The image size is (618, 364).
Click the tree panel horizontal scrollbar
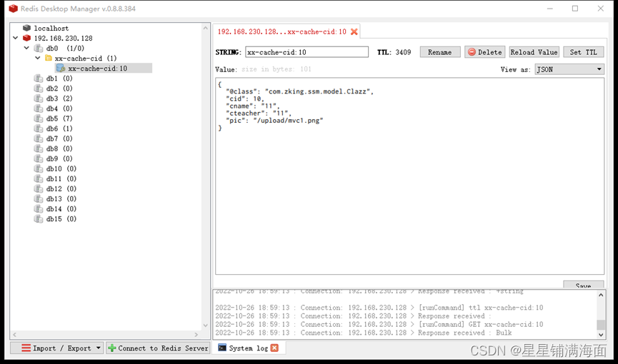pos(106,335)
